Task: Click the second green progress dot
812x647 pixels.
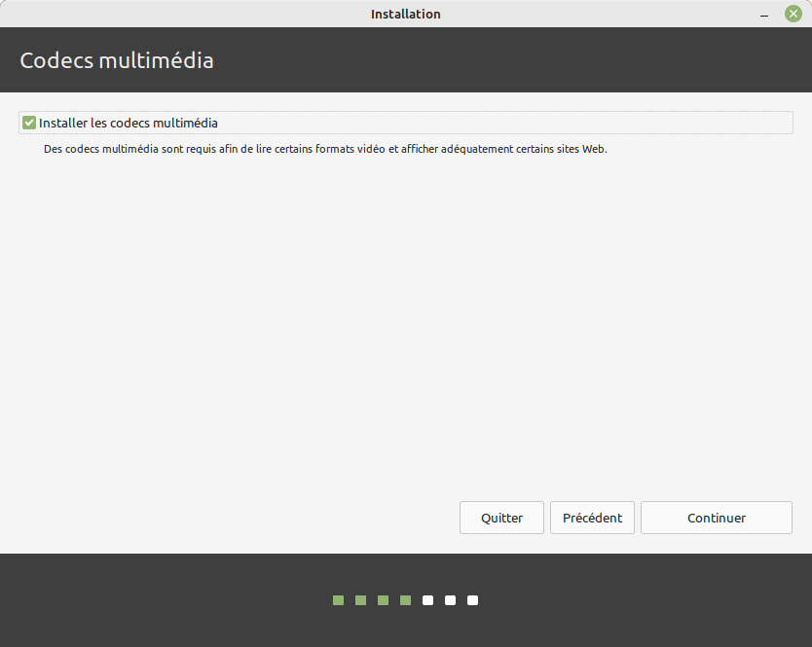Action: [360, 600]
